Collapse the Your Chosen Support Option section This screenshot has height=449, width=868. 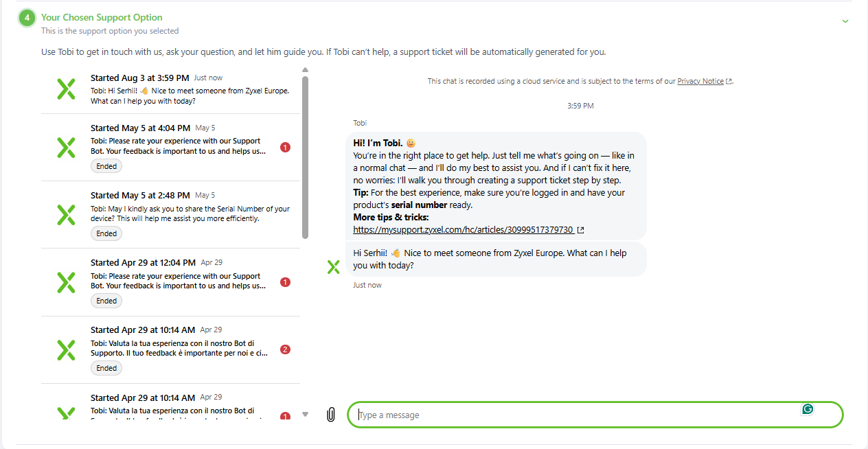point(845,21)
